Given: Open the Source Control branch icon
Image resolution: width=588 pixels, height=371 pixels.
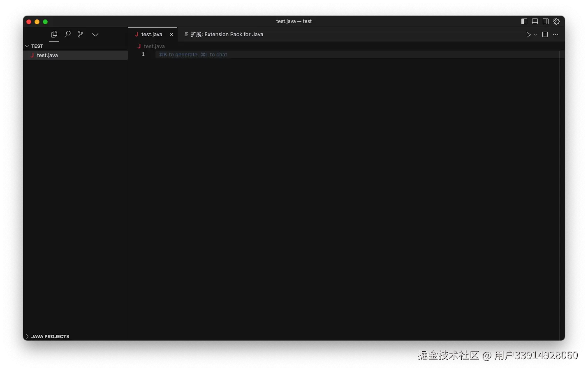Looking at the screenshot, I should point(81,35).
